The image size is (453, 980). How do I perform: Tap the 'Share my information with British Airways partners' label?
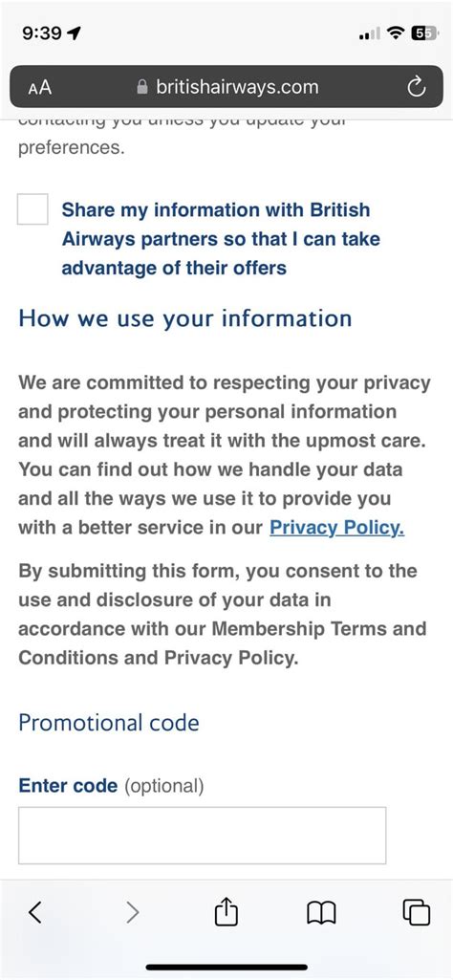221,239
